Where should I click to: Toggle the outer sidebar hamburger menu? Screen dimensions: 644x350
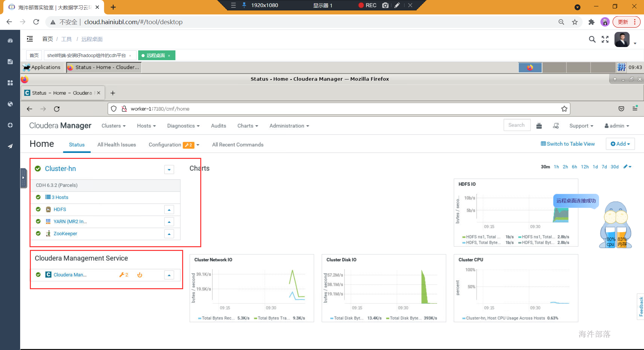coord(30,39)
